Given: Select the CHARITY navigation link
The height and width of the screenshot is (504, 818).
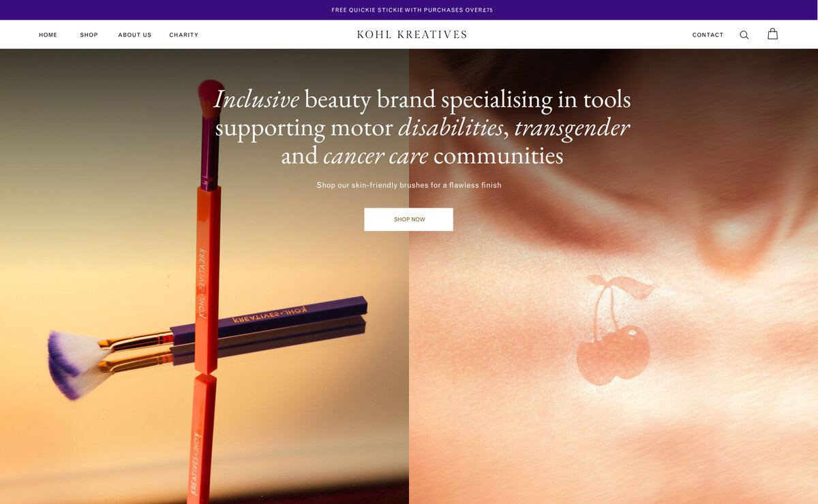Looking at the screenshot, I should point(184,35).
